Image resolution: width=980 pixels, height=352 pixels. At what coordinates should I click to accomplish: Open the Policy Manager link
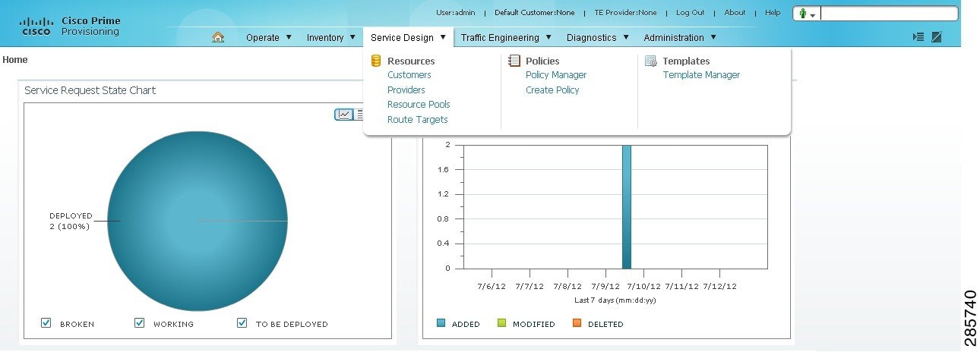click(556, 75)
